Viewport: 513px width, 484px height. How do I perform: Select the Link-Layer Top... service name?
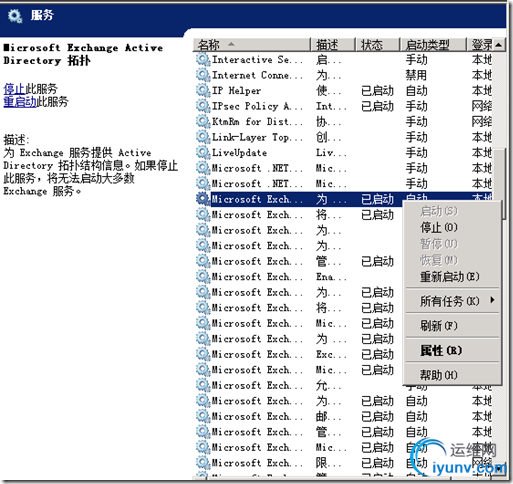(257, 137)
